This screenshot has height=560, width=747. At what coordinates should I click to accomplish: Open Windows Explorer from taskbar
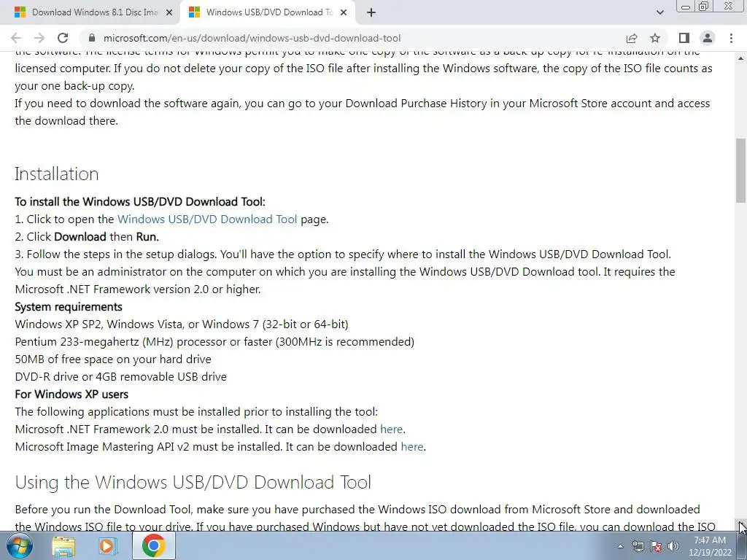tap(64, 546)
